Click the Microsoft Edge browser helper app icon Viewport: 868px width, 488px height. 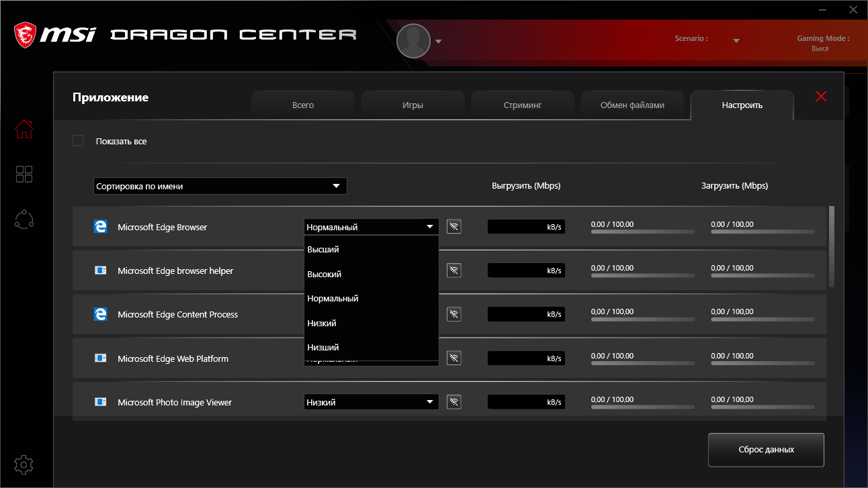(x=101, y=271)
